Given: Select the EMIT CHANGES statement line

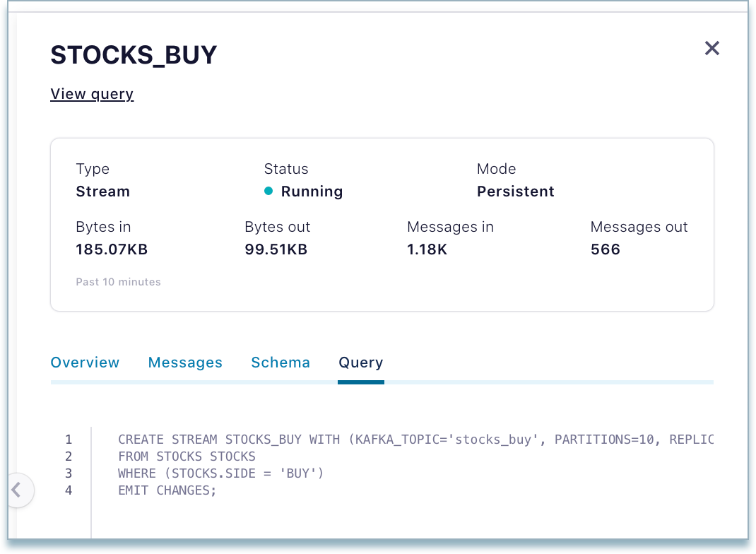Looking at the screenshot, I should pyautogui.click(x=169, y=490).
